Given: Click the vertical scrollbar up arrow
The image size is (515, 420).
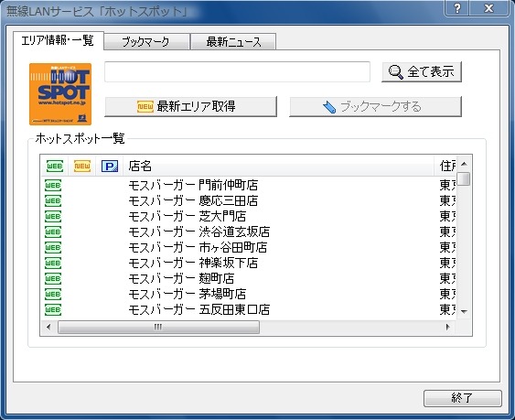Looking at the screenshot, I should pyautogui.click(x=464, y=164).
